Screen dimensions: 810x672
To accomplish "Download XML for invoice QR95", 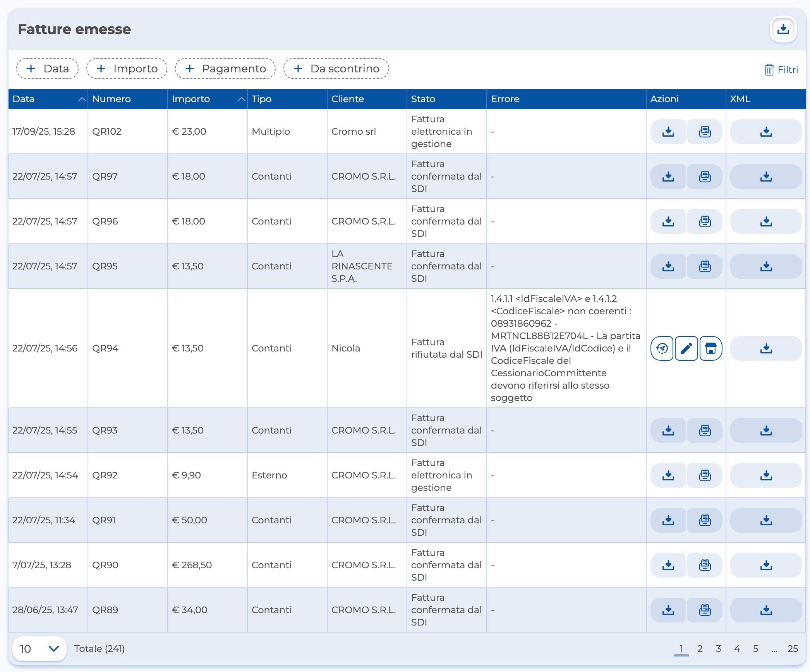I will 766,266.
